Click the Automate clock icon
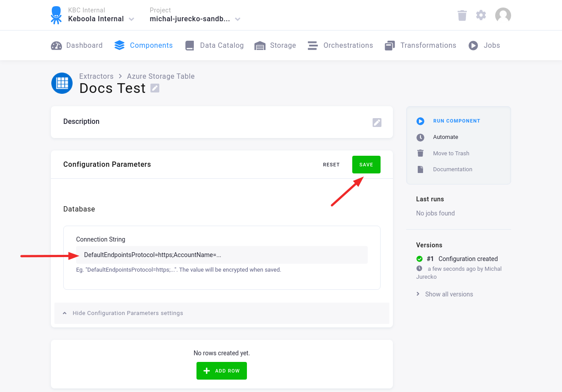 pos(420,138)
